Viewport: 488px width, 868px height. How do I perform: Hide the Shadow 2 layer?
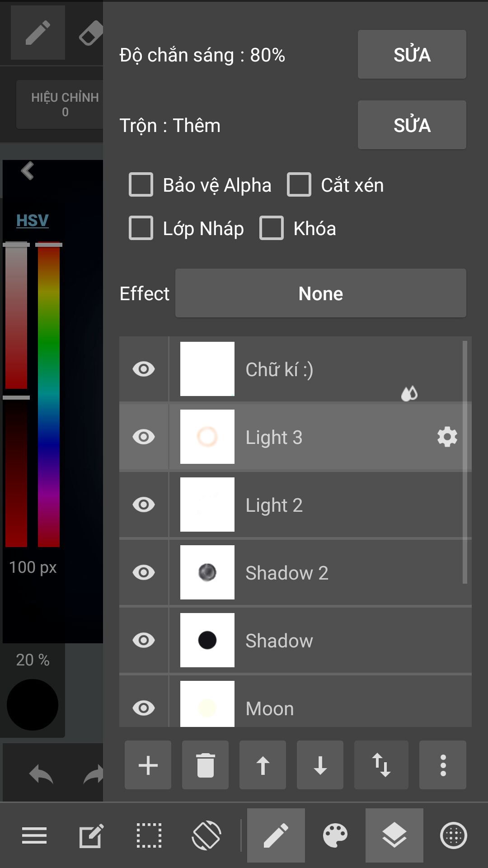[144, 572]
